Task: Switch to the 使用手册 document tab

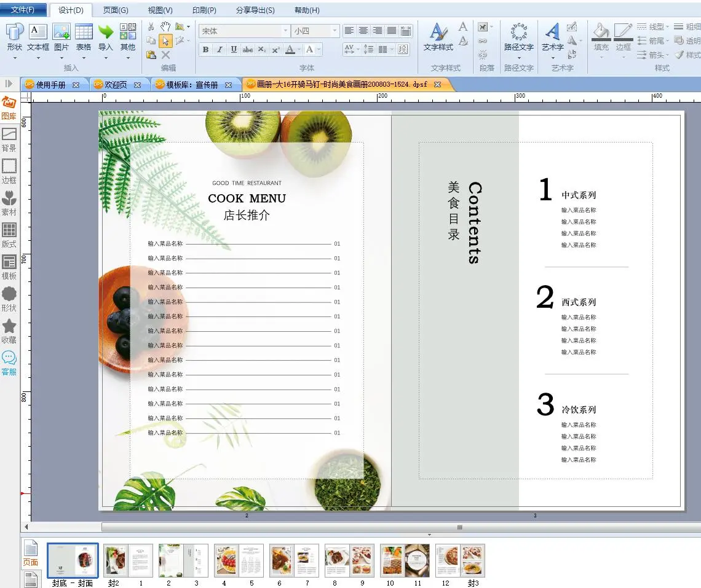Action: pos(50,84)
